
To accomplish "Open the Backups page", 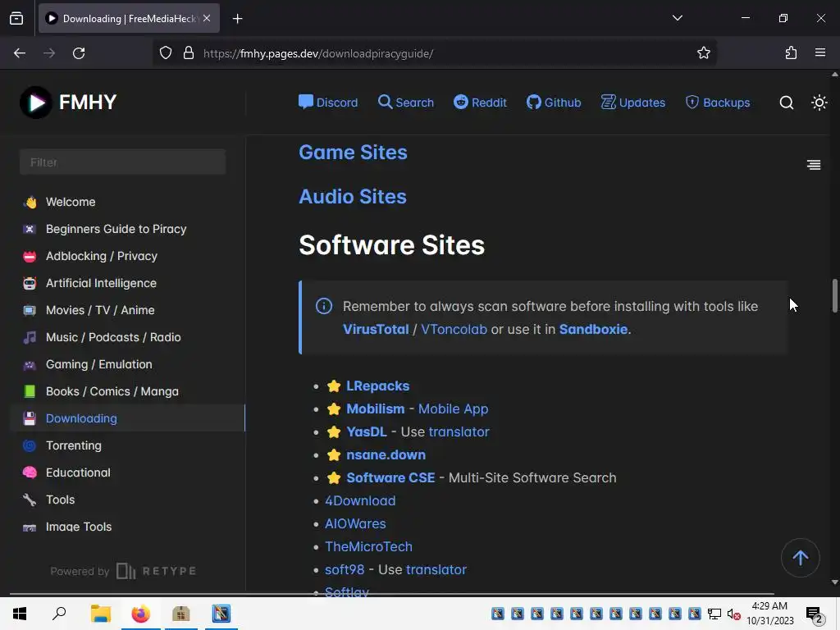I will pyautogui.click(x=717, y=103).
